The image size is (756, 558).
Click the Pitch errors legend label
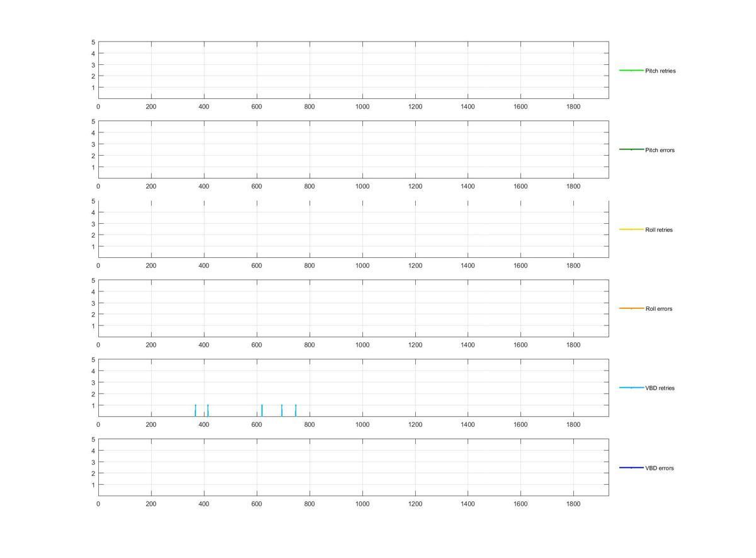coord(660,150)
